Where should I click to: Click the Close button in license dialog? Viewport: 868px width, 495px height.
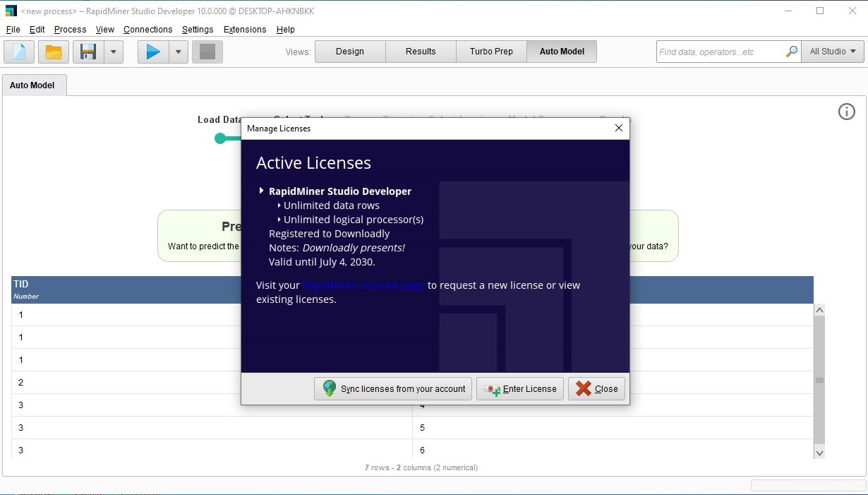(596, 388)
